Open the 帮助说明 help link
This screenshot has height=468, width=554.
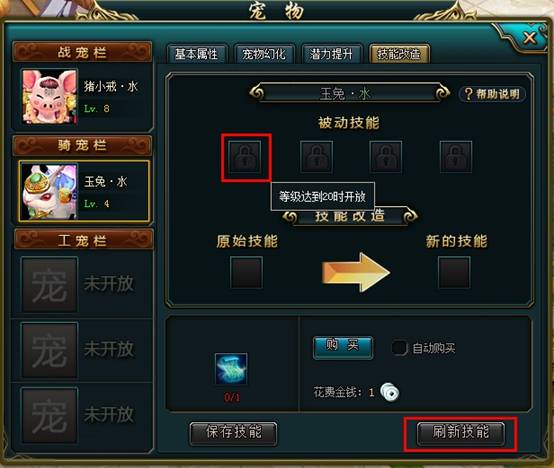(492, 94)
